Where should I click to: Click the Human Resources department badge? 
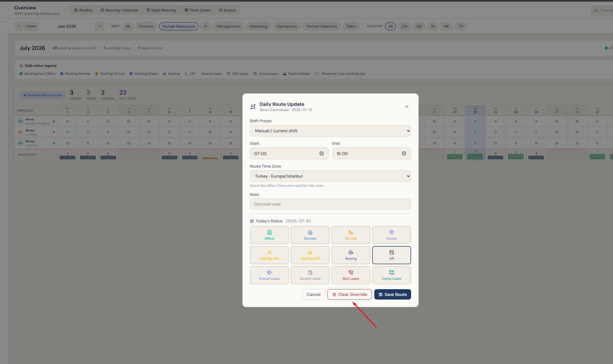coord(43,95)
